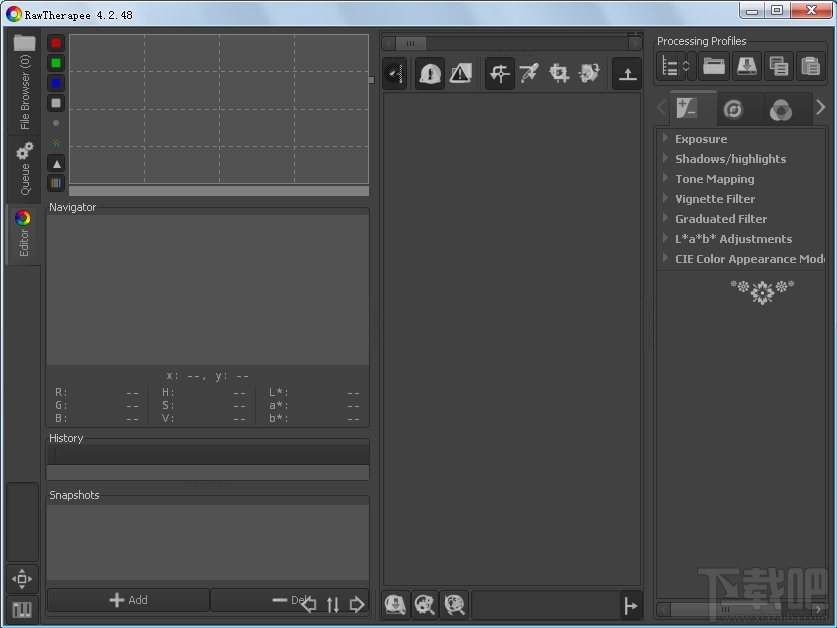Image resolution: width=837 pixels, height=628 pixels.
Task: Select the Editor tab
Action: click(23, 234)
